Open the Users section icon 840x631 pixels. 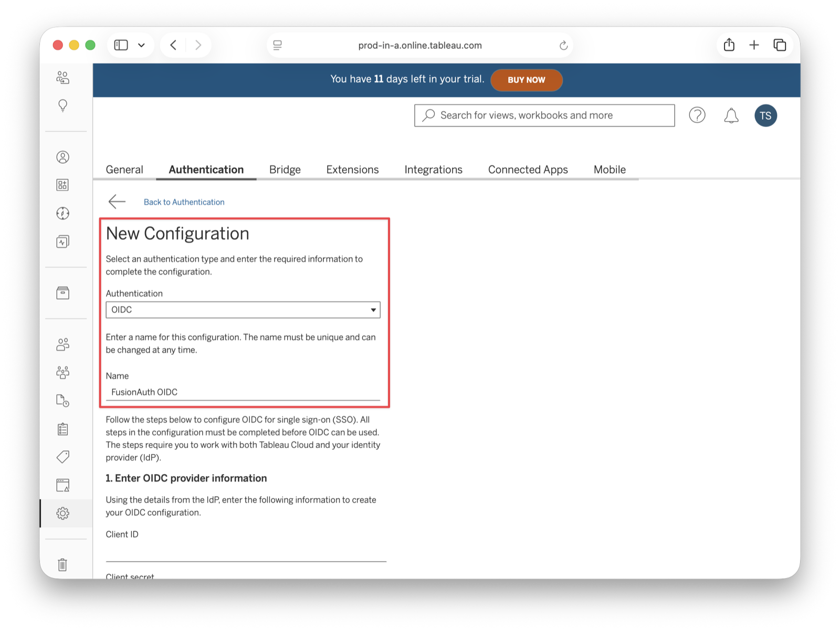63,344
